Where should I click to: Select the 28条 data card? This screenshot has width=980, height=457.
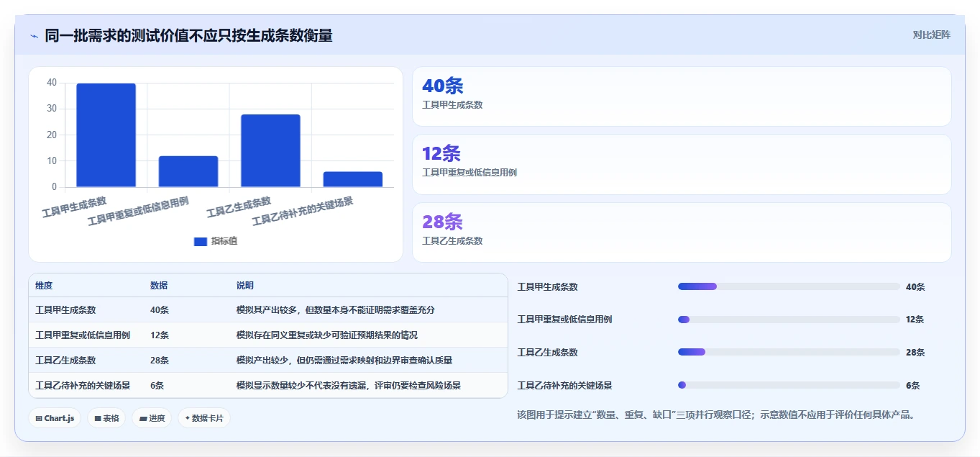682,232
